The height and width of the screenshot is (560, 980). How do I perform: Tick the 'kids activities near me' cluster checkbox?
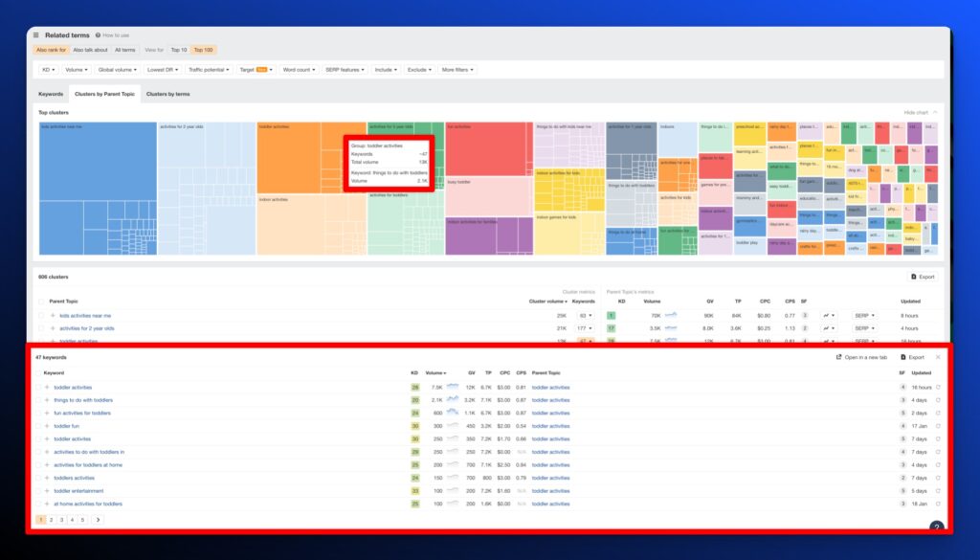[41, 315]
